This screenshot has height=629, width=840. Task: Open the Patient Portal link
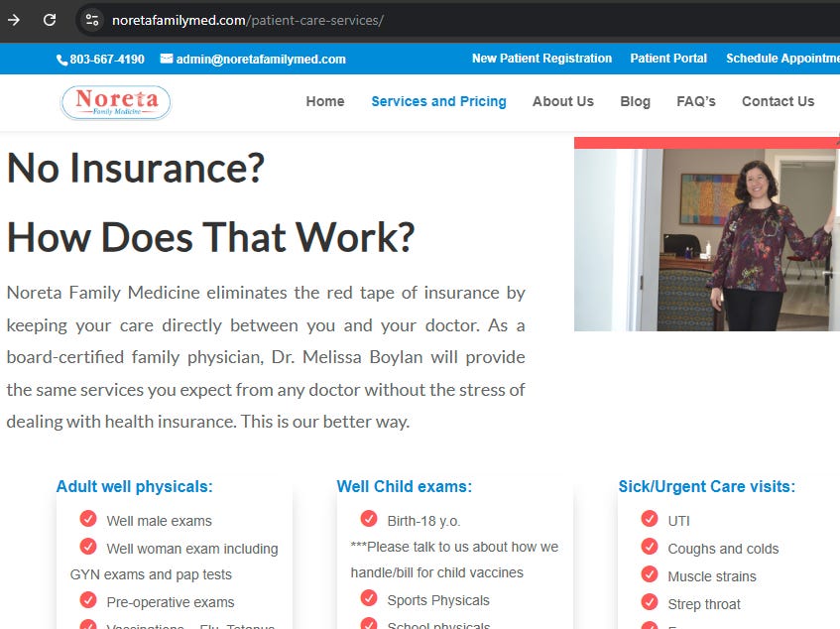point(668,59)
